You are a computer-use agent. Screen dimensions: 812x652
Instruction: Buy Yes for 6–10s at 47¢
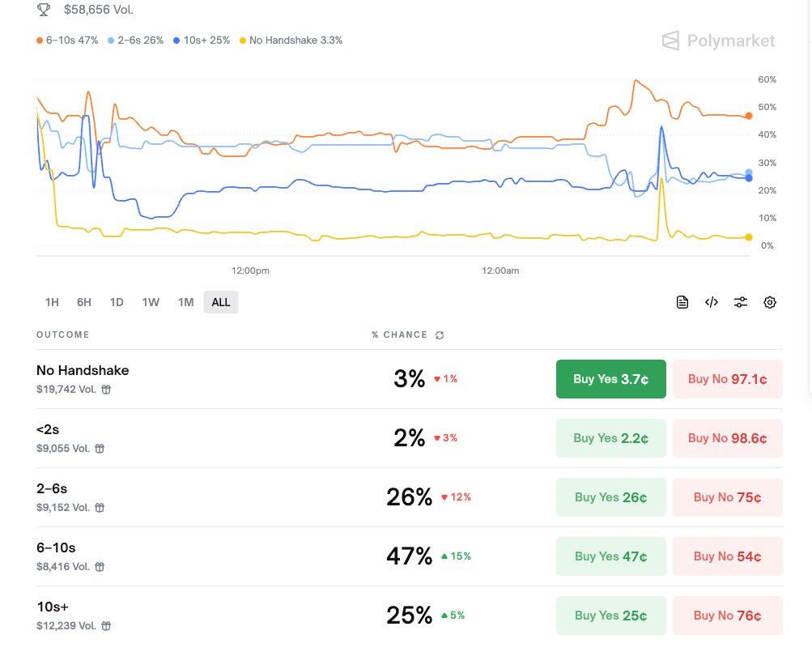click(610, 556)
